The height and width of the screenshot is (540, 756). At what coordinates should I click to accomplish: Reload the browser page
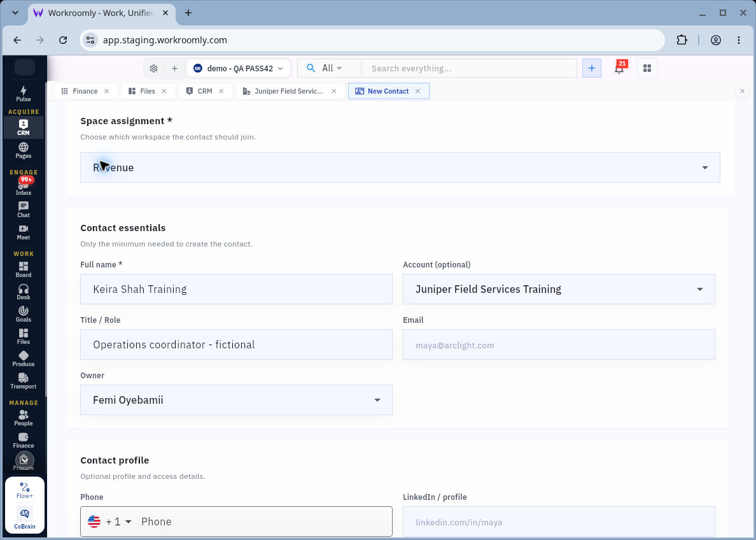point(62,40)
